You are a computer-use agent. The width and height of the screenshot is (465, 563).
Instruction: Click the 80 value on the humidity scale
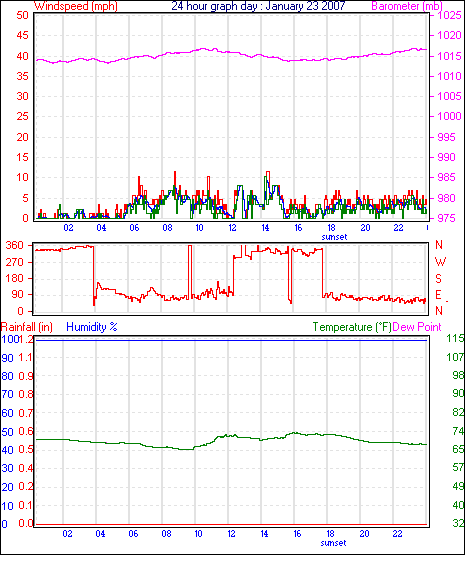click(8, 376)
